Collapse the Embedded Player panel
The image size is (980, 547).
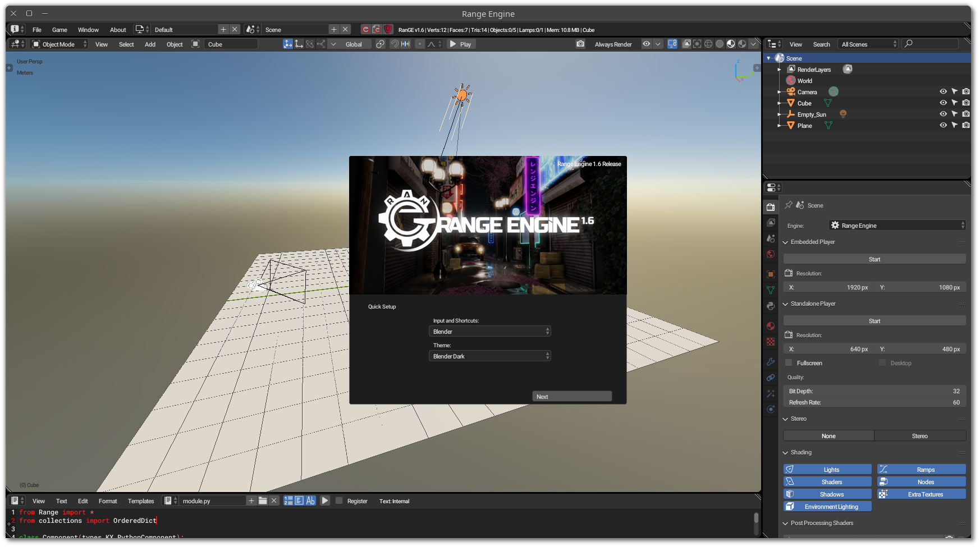pyautogui.click(x=785, y=242)
